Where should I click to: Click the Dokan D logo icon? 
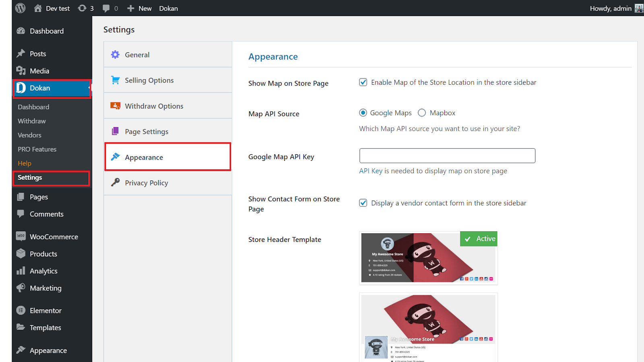click(21, 88)
